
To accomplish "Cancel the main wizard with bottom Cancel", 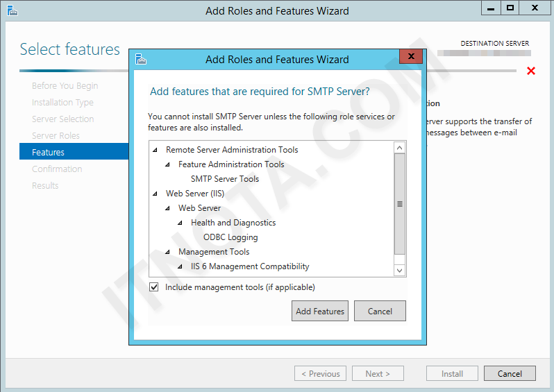I will click(510, 374).
